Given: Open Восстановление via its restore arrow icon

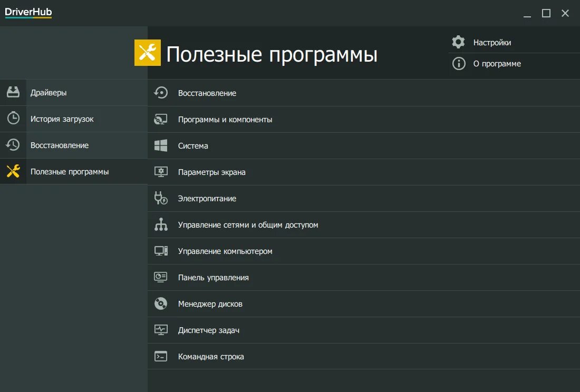Looking at the screenshot, I should pyautogui.click(x=13, y=145).
